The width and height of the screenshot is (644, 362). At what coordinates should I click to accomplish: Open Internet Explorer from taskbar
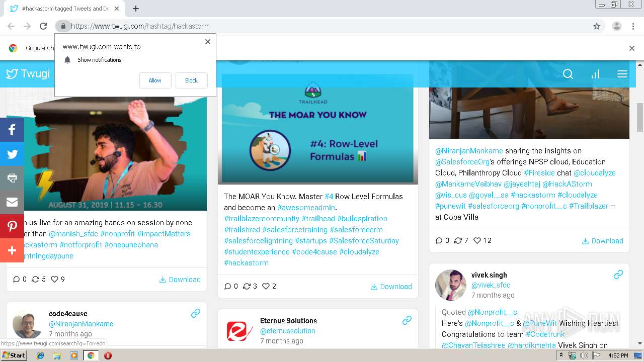coord(40,355)
